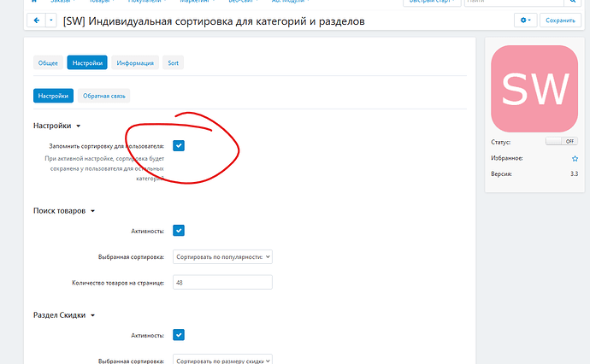Click the Версия label
The image size is (590, 364).
[x=501, y=174]
